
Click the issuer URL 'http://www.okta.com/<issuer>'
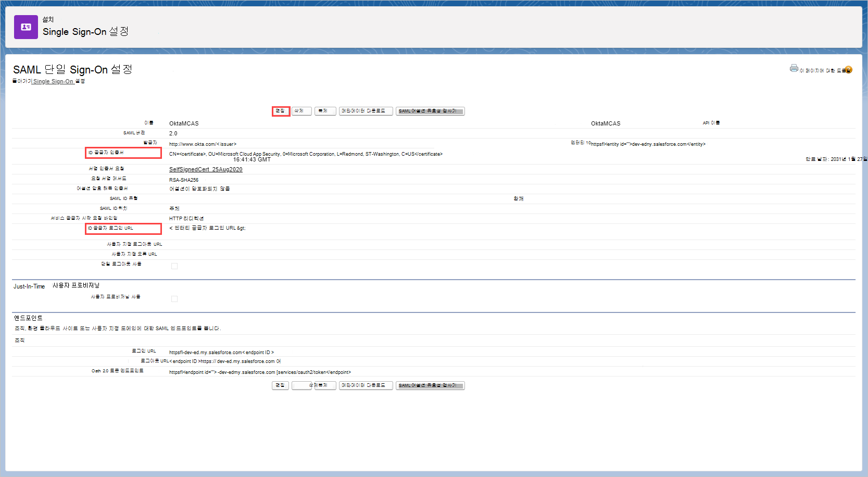click(203, 144)
